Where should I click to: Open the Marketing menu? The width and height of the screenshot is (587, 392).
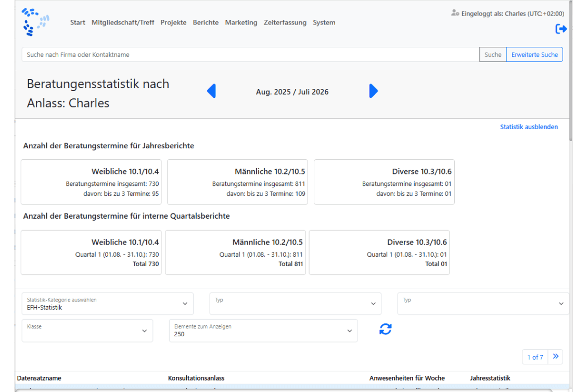click(241, 22)
